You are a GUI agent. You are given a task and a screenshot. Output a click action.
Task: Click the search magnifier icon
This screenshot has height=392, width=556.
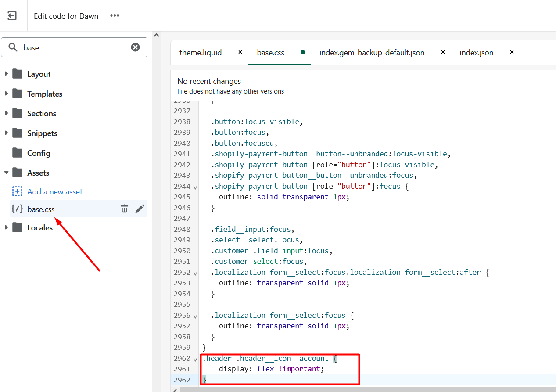pos(13,47)
